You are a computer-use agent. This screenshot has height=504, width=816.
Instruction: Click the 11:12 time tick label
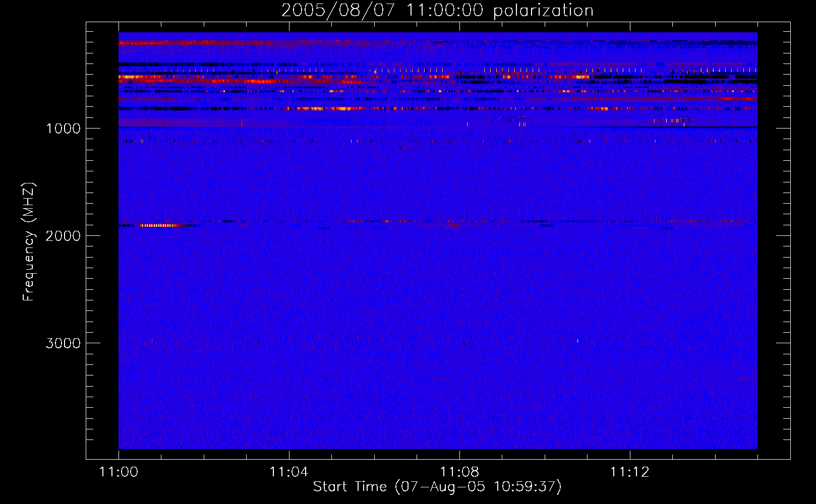[x=630, y=472]
